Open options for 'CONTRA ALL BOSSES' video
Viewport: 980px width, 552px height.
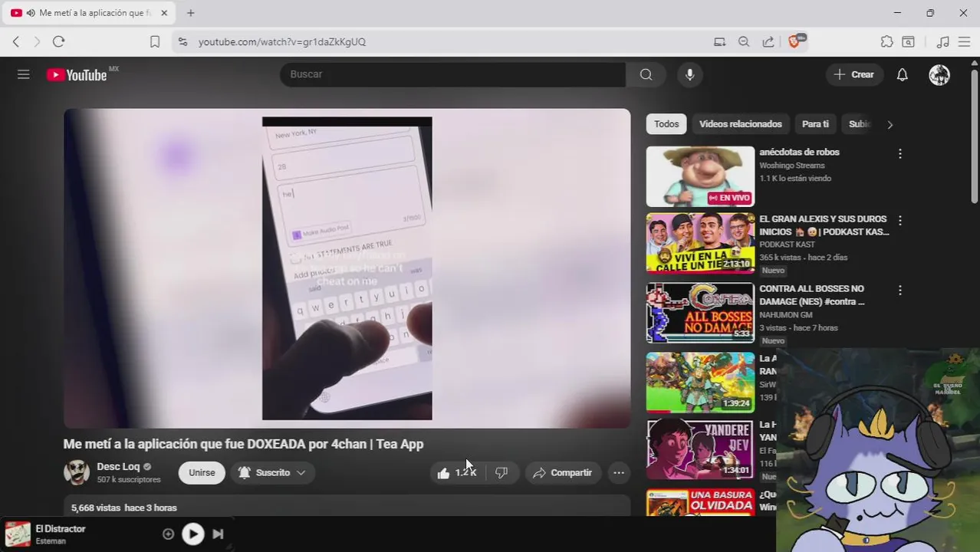[900, 291]
